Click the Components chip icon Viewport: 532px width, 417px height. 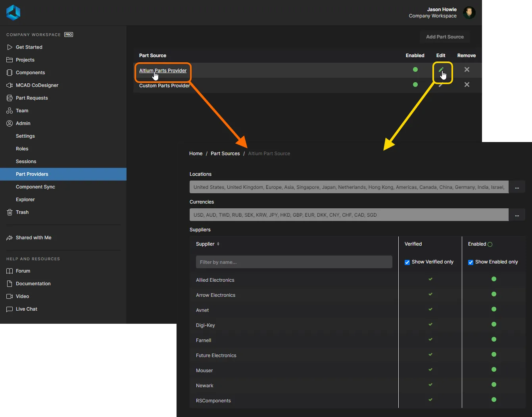[x=10, y=73]
